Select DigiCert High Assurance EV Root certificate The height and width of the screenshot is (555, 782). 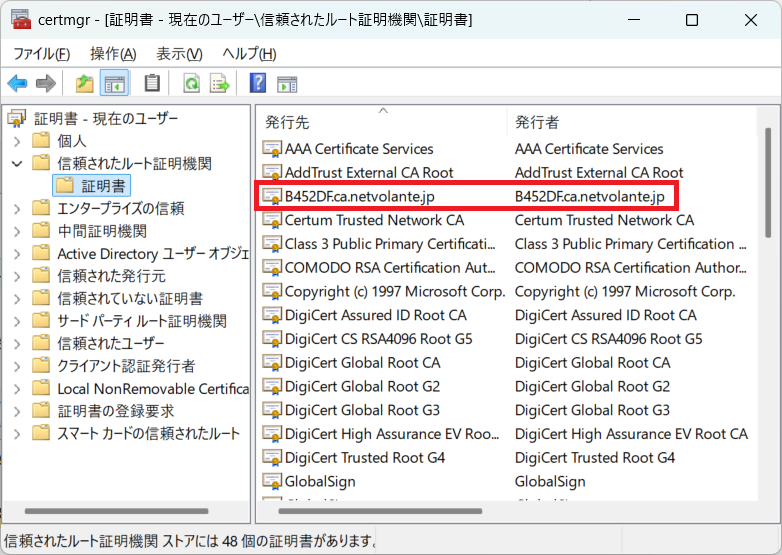[392, 434]
